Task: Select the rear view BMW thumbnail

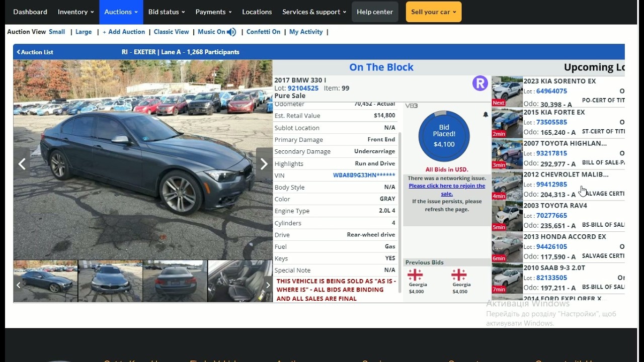Action: (x=175, y=281)
